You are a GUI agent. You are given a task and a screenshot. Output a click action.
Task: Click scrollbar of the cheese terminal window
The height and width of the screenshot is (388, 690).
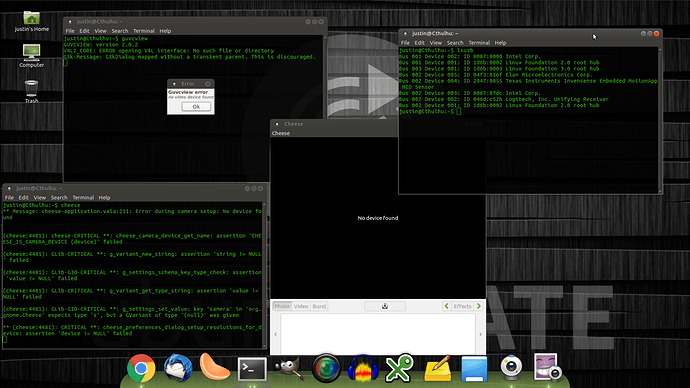(x=264, y=275)
